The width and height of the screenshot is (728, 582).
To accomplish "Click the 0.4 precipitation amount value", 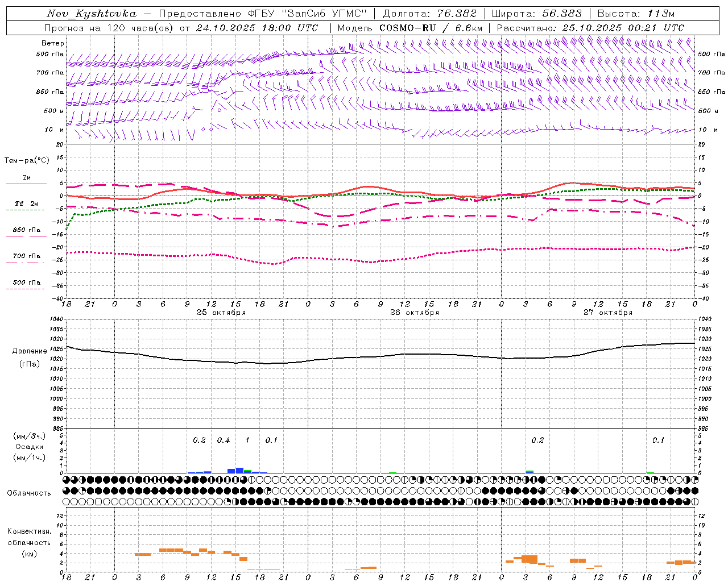I will [x=224, y=440].
